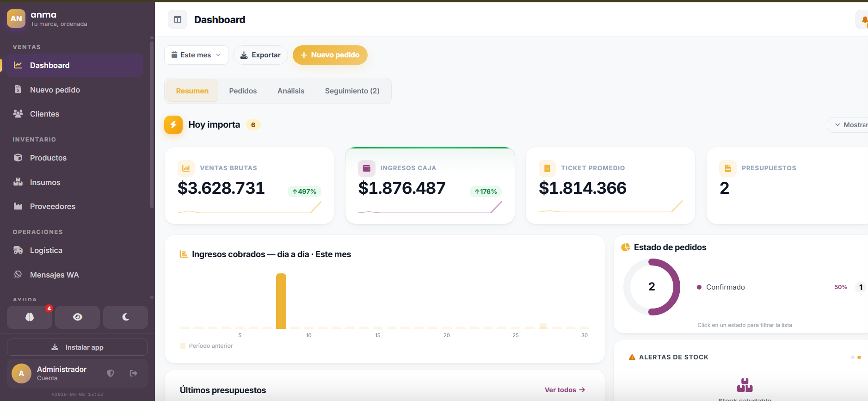The width and height of the screenshot is (868, 401).
Task: Click the Ingresos Caja wallet icon
Action: pos(367,168)
